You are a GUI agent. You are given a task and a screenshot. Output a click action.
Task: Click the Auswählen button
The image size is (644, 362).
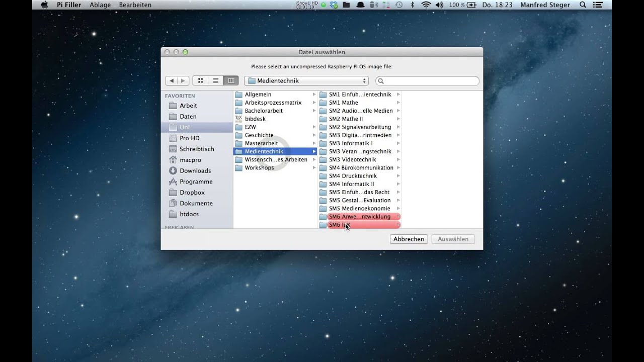[453, 239]
